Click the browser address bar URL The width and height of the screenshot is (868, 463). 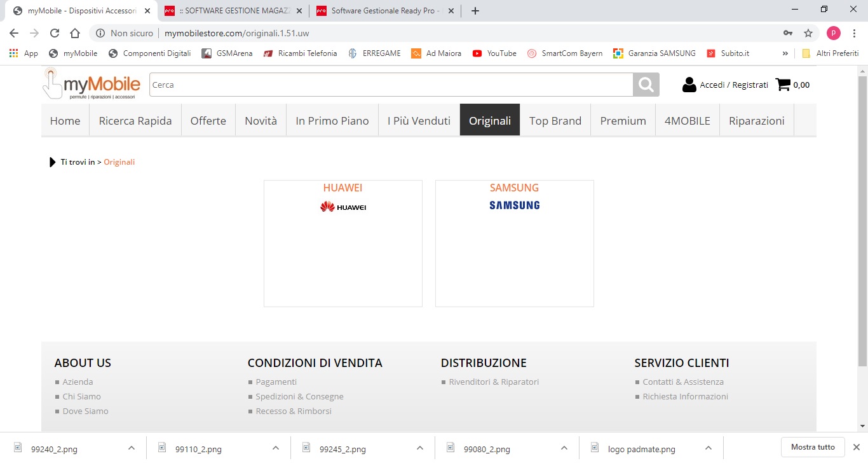[237, 33]
